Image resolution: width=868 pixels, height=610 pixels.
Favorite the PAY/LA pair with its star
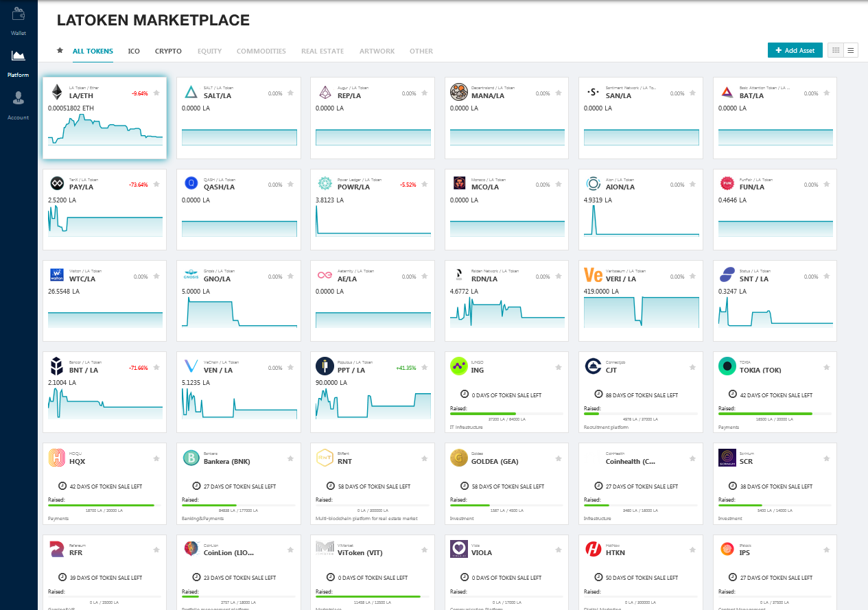156,185
